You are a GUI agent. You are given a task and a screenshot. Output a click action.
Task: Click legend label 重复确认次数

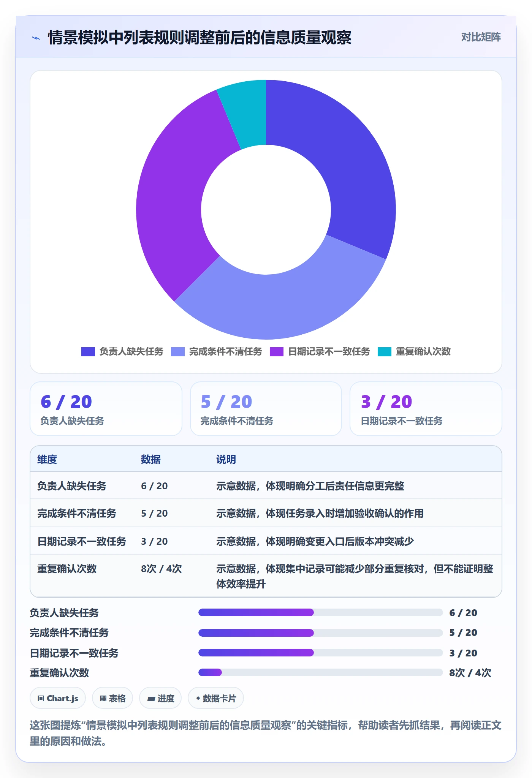tap(423, 351)
